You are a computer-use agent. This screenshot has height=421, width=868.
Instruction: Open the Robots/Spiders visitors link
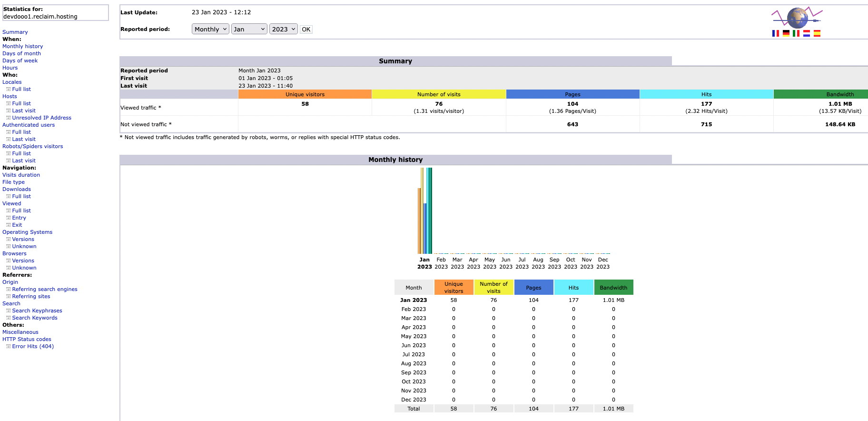tap(33, 146)
